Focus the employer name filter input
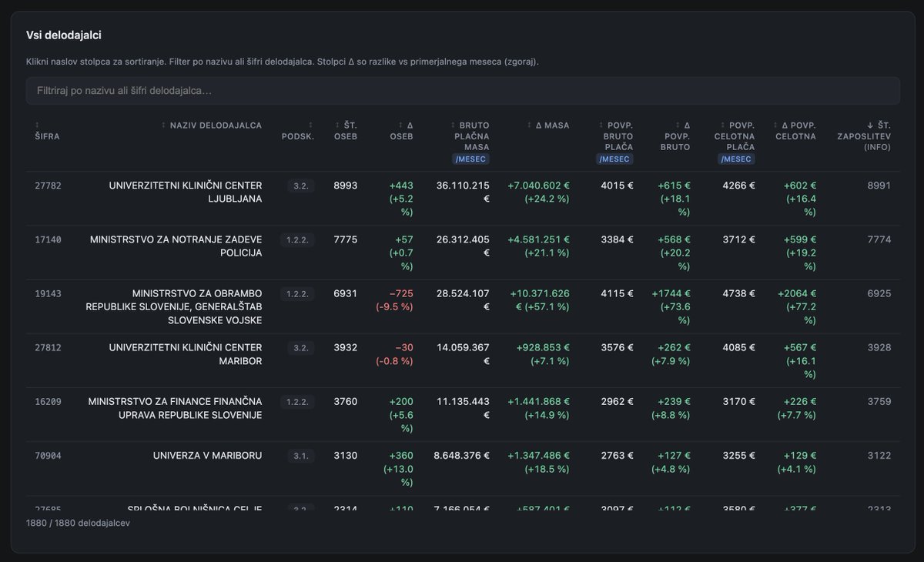 coord(463,91)
